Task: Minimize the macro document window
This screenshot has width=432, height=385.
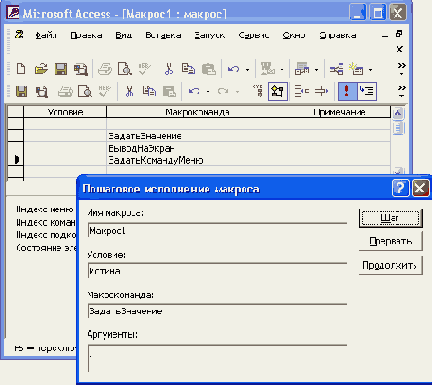Action: coord(385,36)
